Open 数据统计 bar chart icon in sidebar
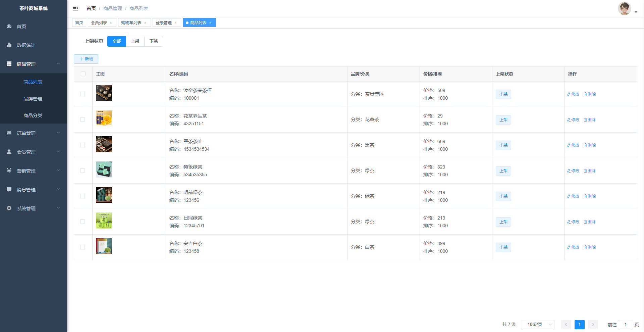Screen dimensions: 644x332 9,45
